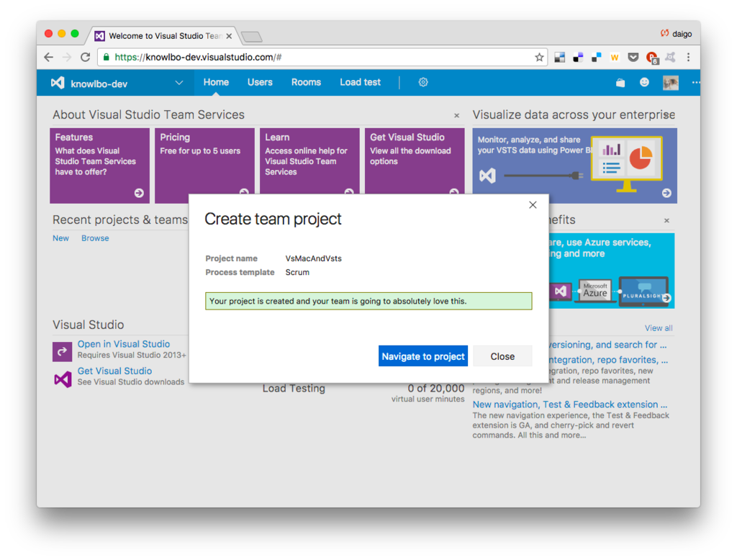
Task: Click the arrow icon on Features tile
Action: (x=139, y=193)
